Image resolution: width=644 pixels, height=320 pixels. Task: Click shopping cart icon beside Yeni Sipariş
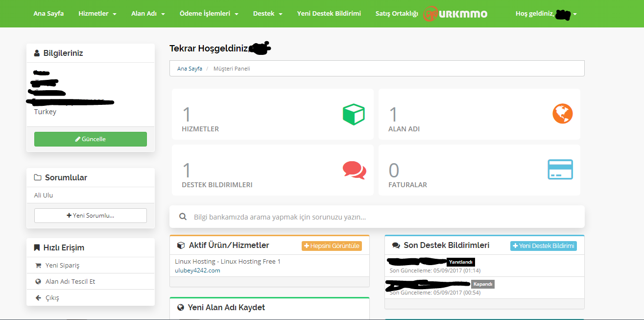pyautogui.click(x=38, y=266)
